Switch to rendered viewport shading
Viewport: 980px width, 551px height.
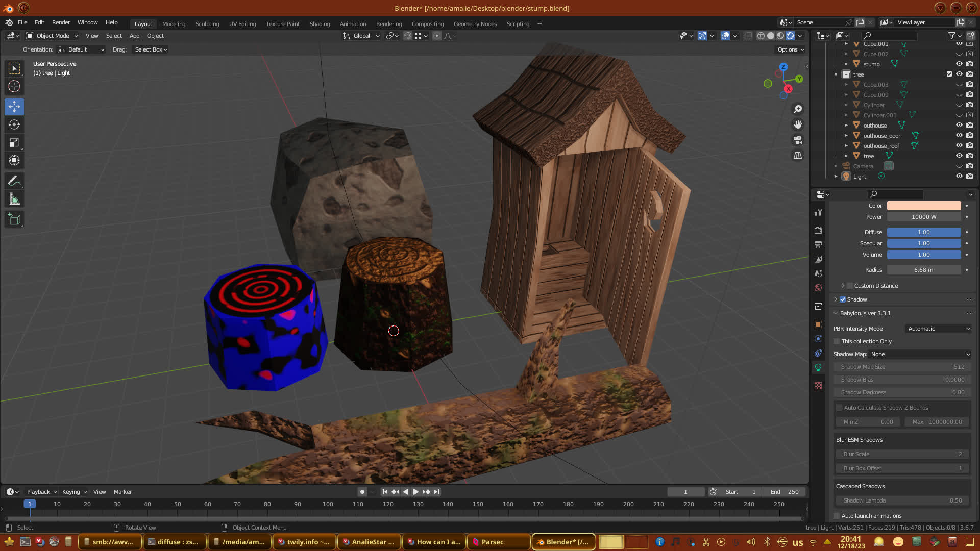[790, 36]
